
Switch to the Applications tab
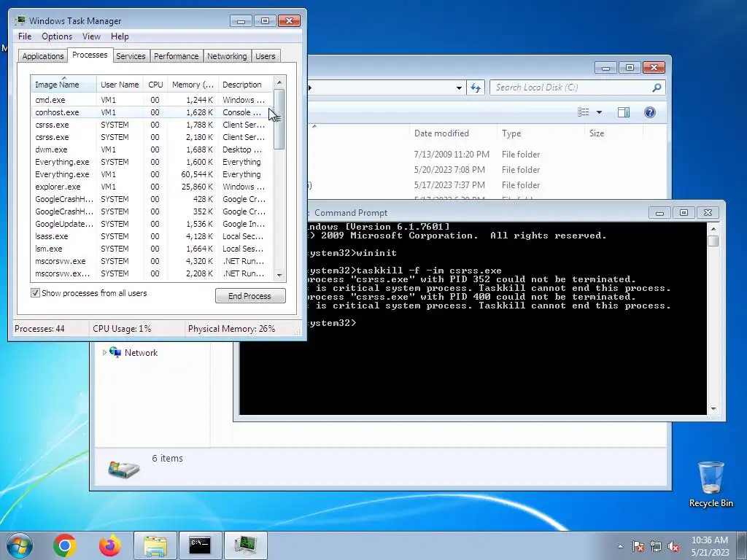tap(43, 56)
